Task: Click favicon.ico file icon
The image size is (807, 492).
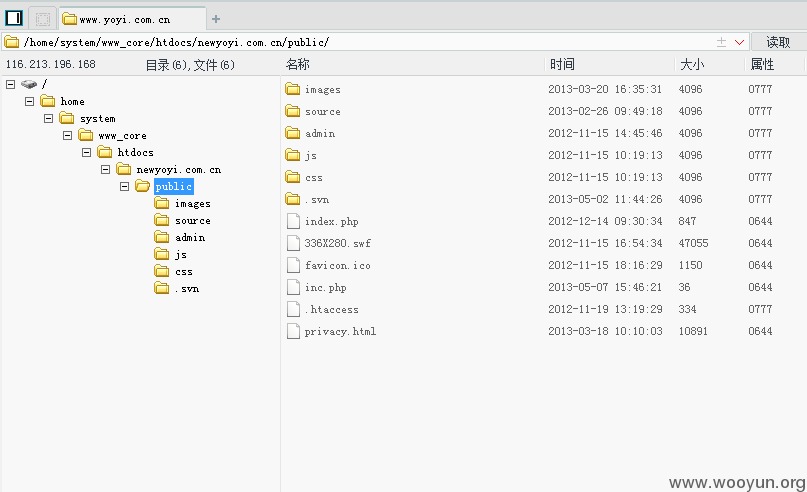Action: (293, 265)
